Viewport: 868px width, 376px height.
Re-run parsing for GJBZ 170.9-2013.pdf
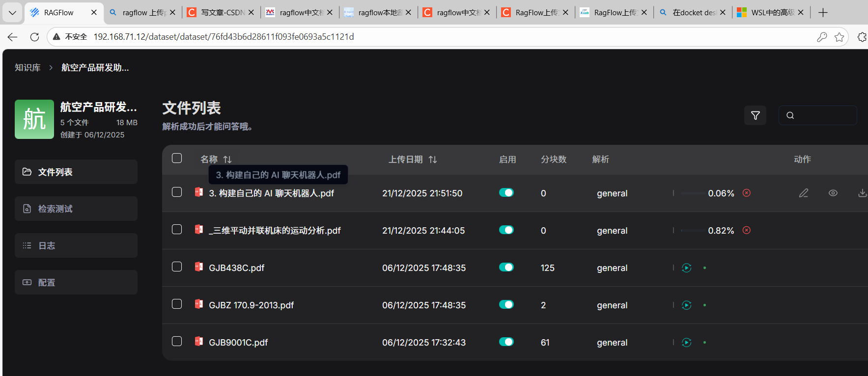[x=687, y=305]
